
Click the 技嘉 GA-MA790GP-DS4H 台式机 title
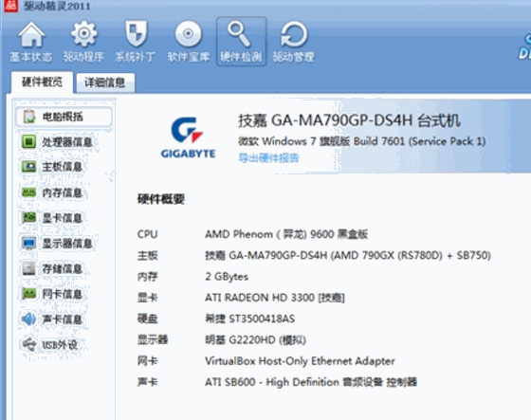(349, 120)
